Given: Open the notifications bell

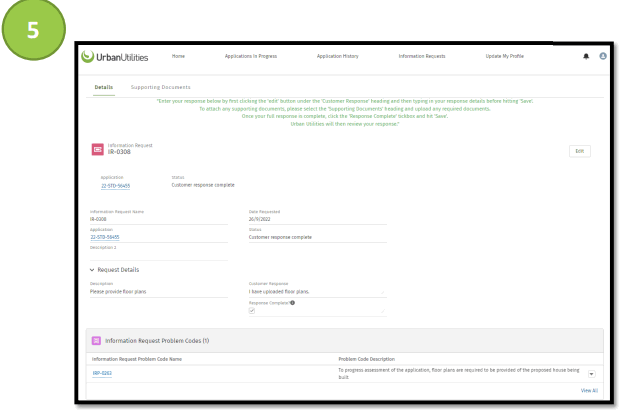Looking at the screenshot, I should 586,56.
